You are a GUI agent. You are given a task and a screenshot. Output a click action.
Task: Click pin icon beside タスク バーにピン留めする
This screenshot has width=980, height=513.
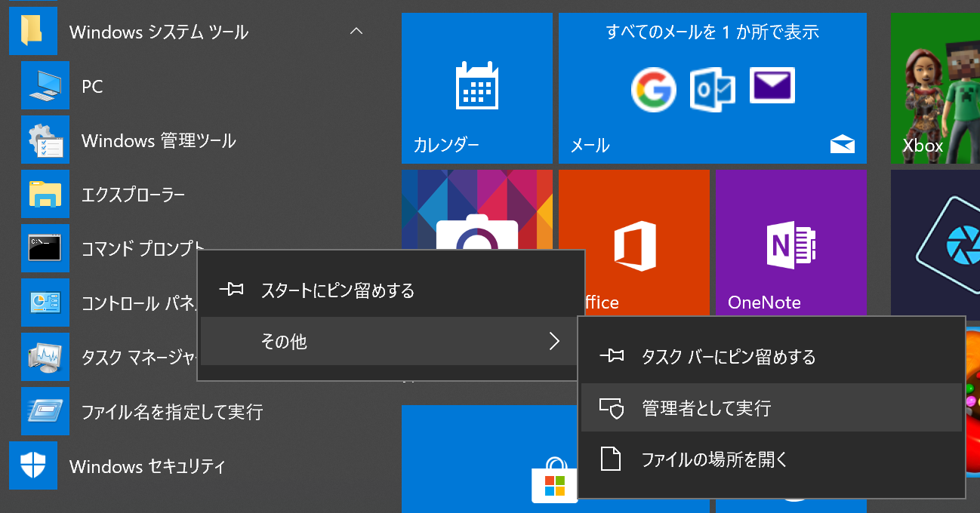pyautogui.click(x=612, y=356)
